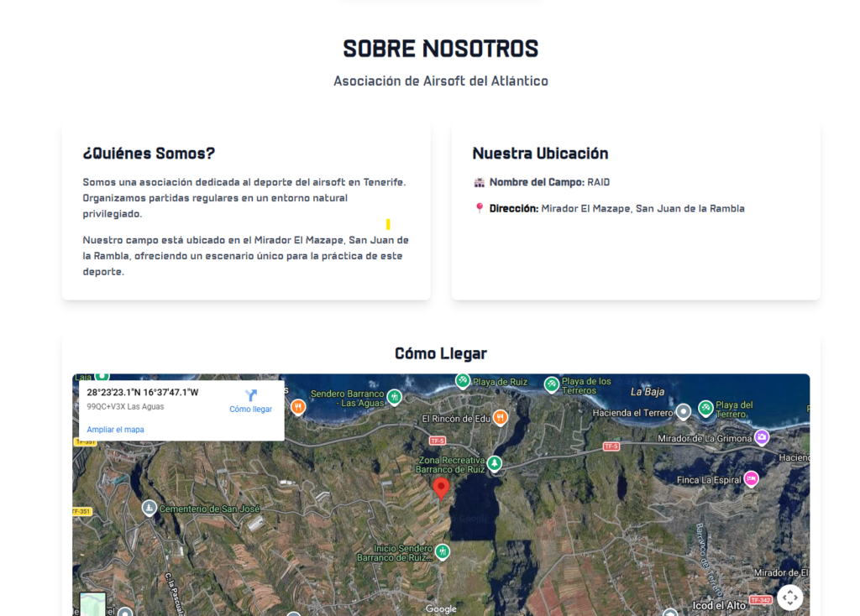Click the Nuestra Ubicación heading
Screen dimensions: 860x616
pos(540,154)
